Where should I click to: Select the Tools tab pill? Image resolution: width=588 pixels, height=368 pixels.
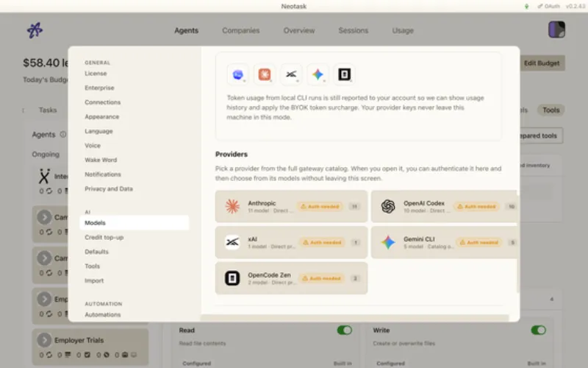click(551, 110)
